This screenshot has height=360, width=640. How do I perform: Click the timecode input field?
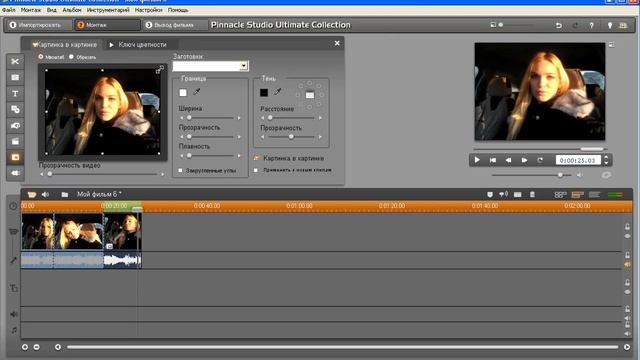point(578,160)
